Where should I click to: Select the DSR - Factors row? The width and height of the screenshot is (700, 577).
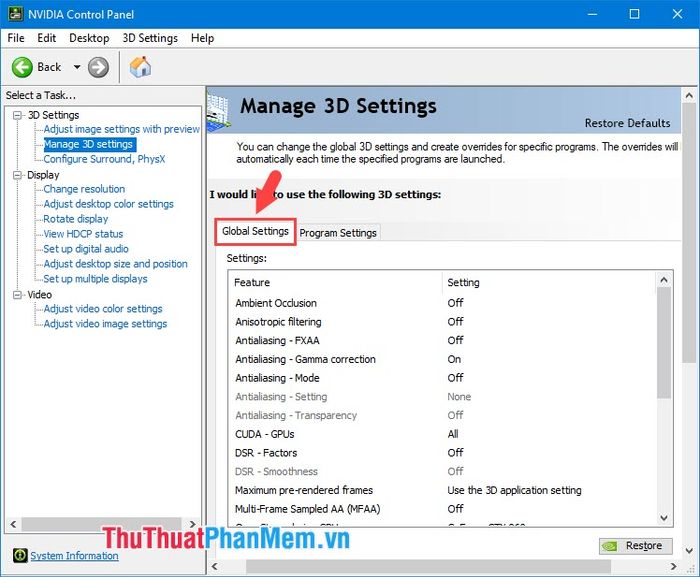(442, 453)
